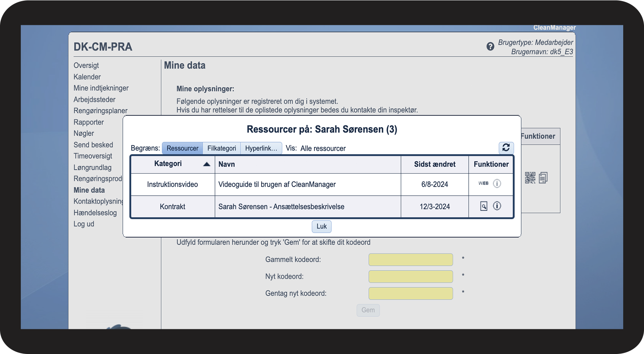The height and width of the screenshot is (354, 644).
Task: Switch to the Filkategori filter tab
Action: click(222, 148)
